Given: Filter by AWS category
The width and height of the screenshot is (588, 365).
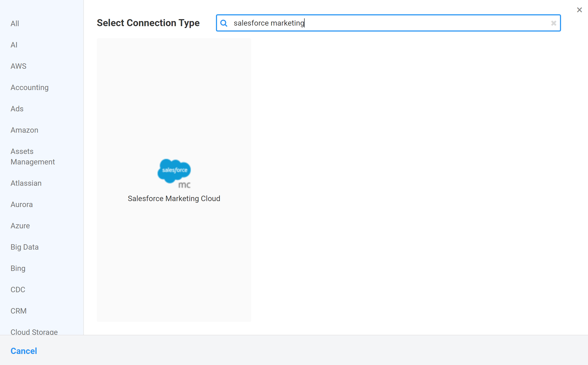Looking at the screenshot, I should click(x=19, y=66).
